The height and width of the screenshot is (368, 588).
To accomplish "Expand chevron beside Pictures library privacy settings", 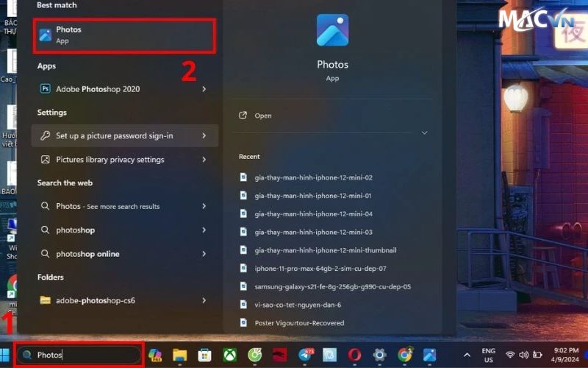I will (x=204, y=160).
